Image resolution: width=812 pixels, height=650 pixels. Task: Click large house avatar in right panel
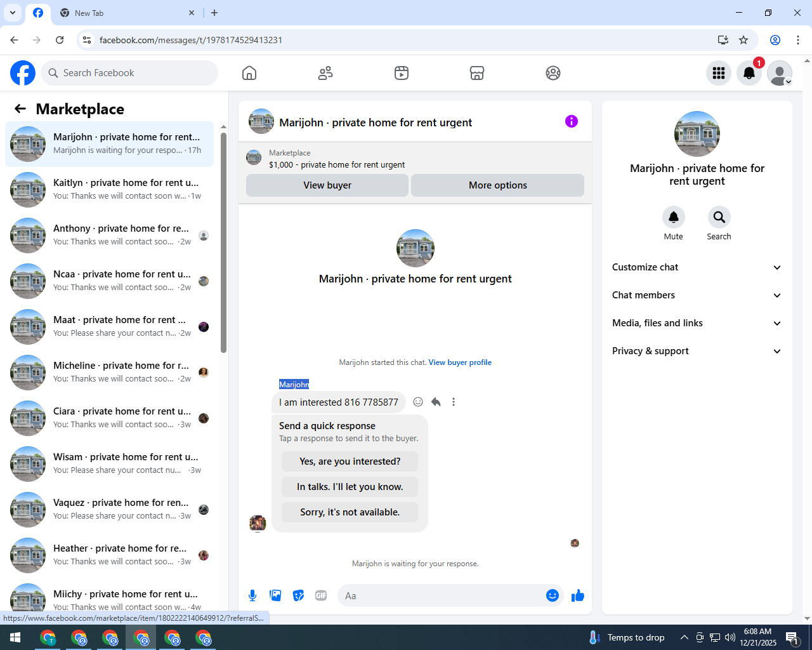click(697, 134)
